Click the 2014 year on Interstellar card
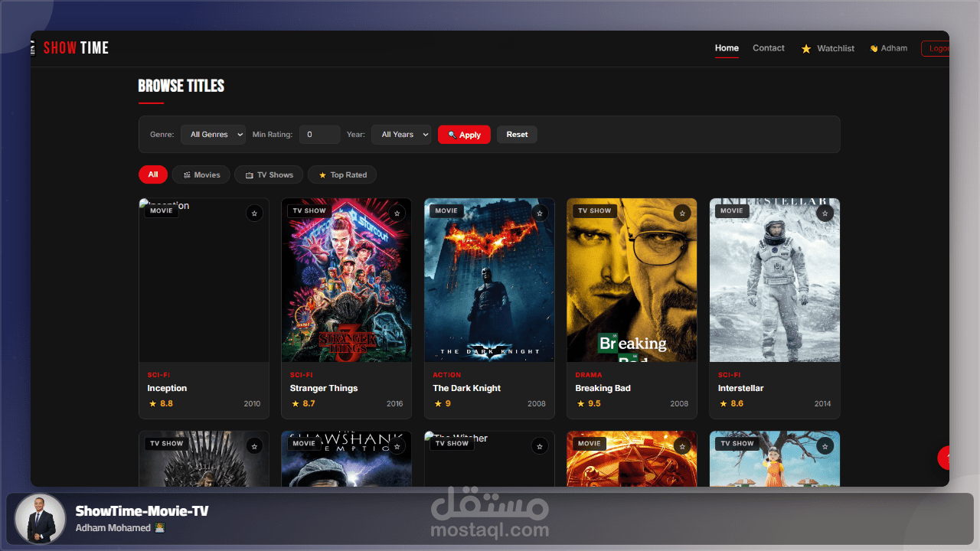Screen dimensions: 980x551 click(822, 404)
